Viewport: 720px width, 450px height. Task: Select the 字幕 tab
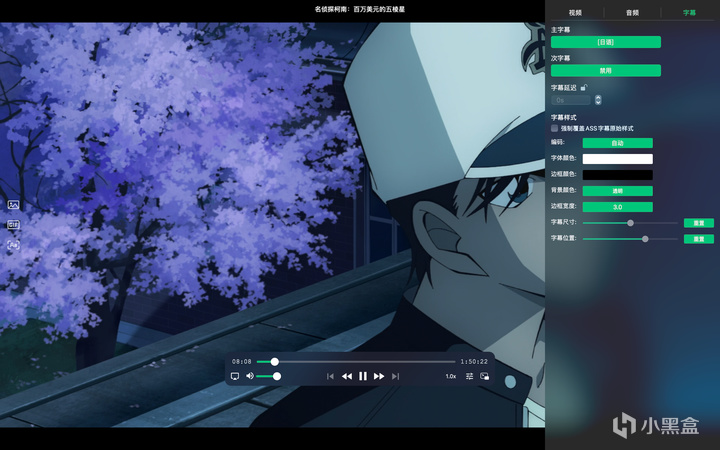[689, 13]
